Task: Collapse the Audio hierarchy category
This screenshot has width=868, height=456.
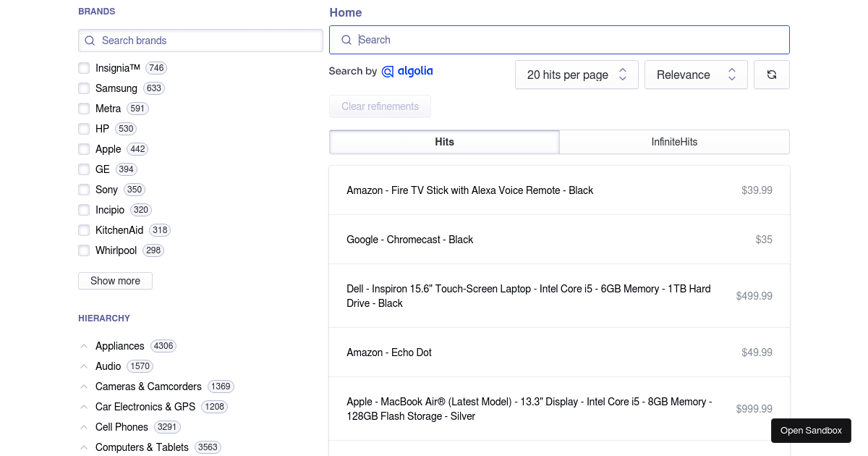Action: [x=84, y=366]
